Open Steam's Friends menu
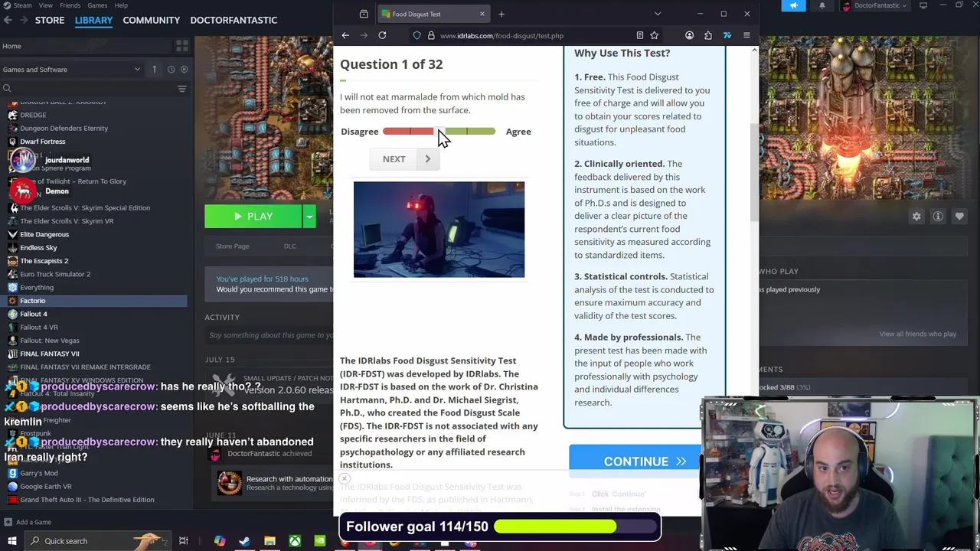 (70, 5)
